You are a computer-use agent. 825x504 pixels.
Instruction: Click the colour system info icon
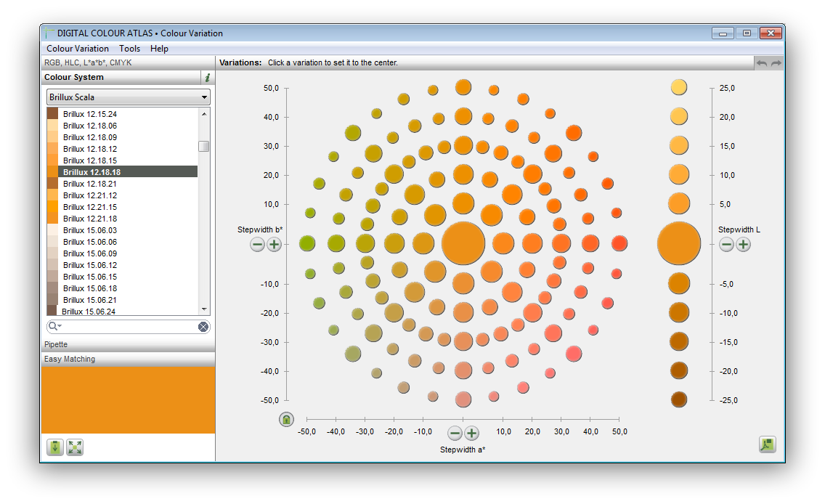click(207, 77)
